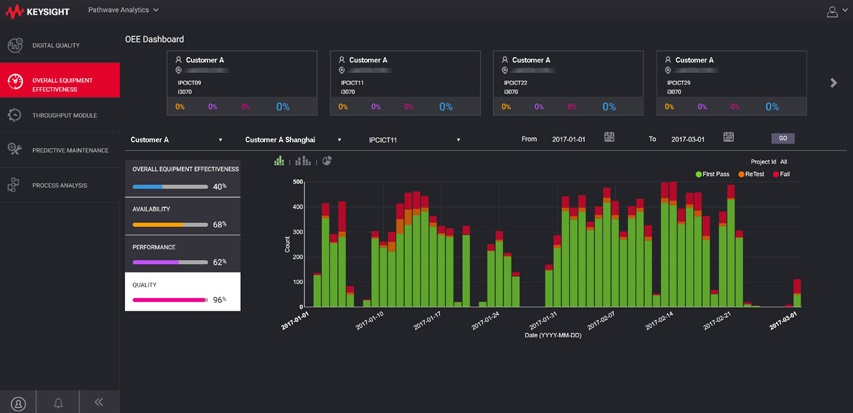This screenshot has width=853, height=413.
Task: Open the Digital Quality module icon
Action: [x=15, y=45]
